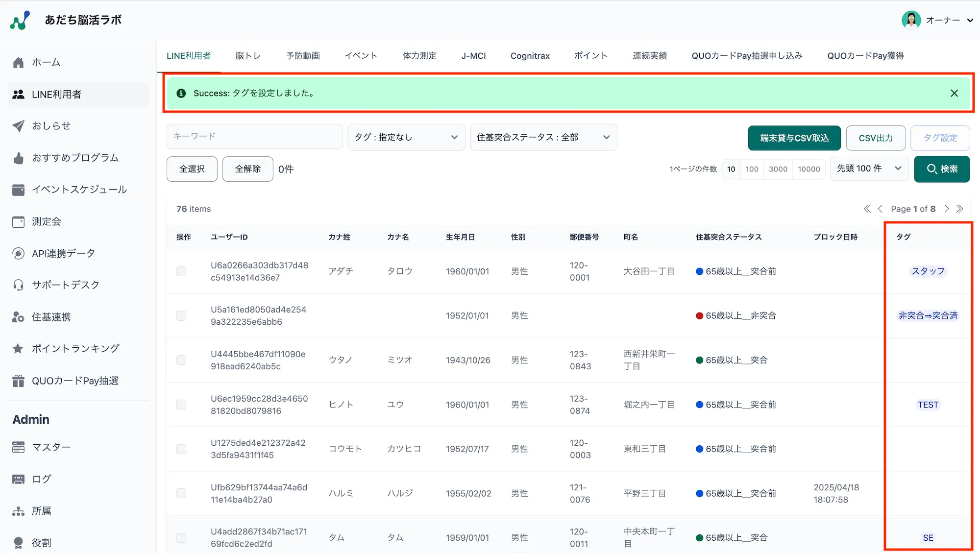Select the checkbox beside user Ufb629bf13744aa74a6d

(181, 493)
